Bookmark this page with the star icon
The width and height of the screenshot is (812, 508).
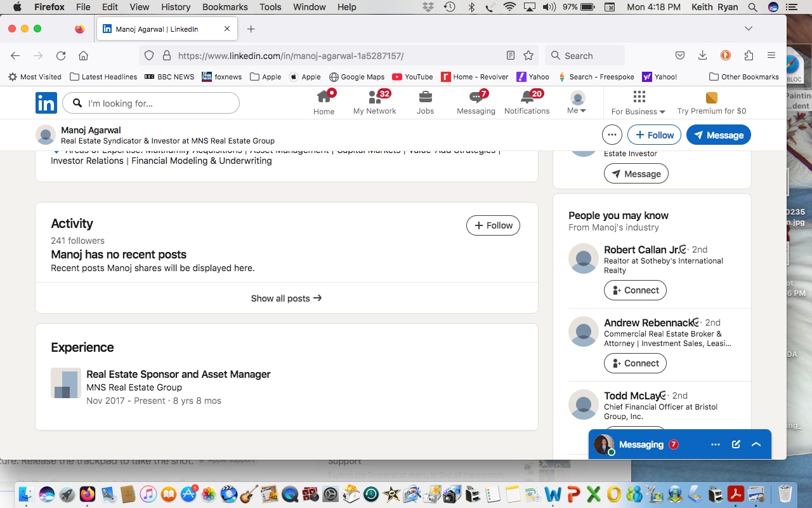coord(528,56)
